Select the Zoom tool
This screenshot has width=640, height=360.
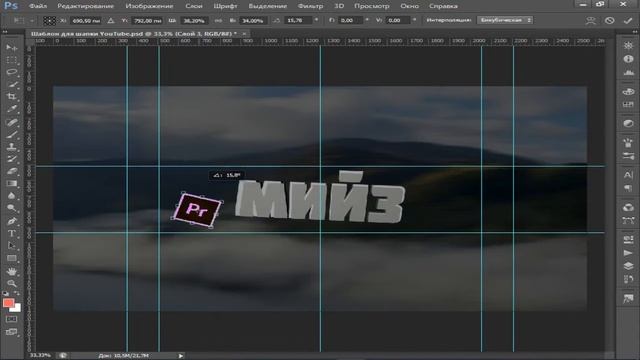click(x=11, y=284)
